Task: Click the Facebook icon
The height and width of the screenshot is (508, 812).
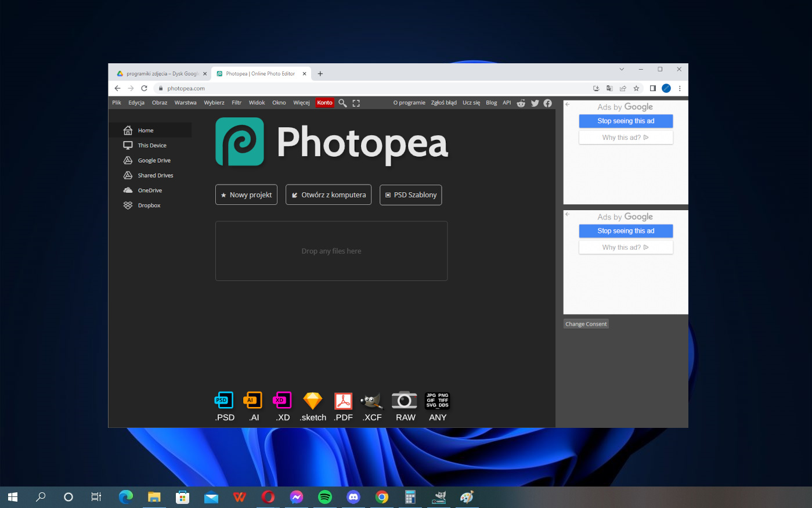Action: 548,103
